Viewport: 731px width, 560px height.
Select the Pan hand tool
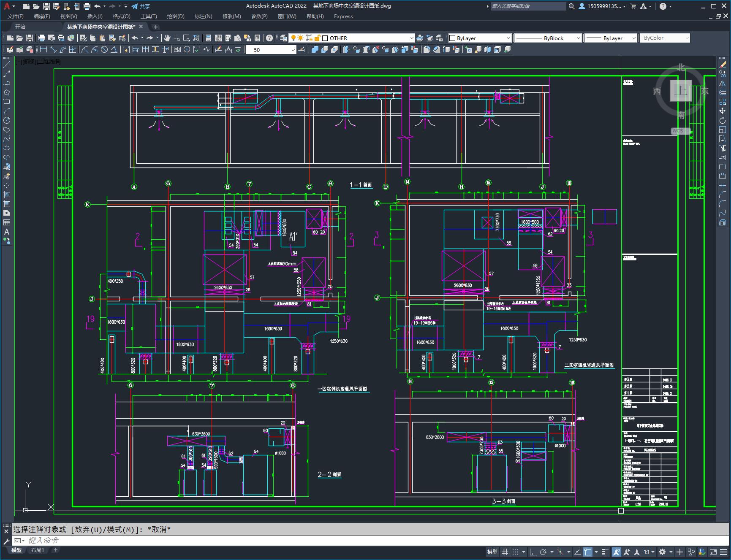(167, 38)
